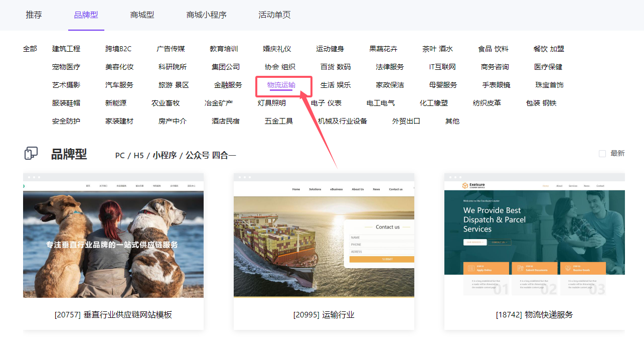Select the 商城型 tab
Image resolution: width=644 pixels, height=345 pixels.
[x=142, y=15]
